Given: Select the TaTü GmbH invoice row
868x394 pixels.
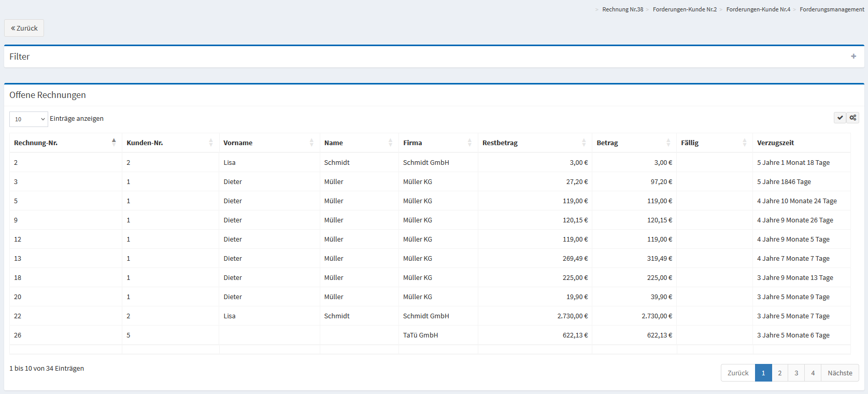Looking at the screenshot, I should pos(420,335).
